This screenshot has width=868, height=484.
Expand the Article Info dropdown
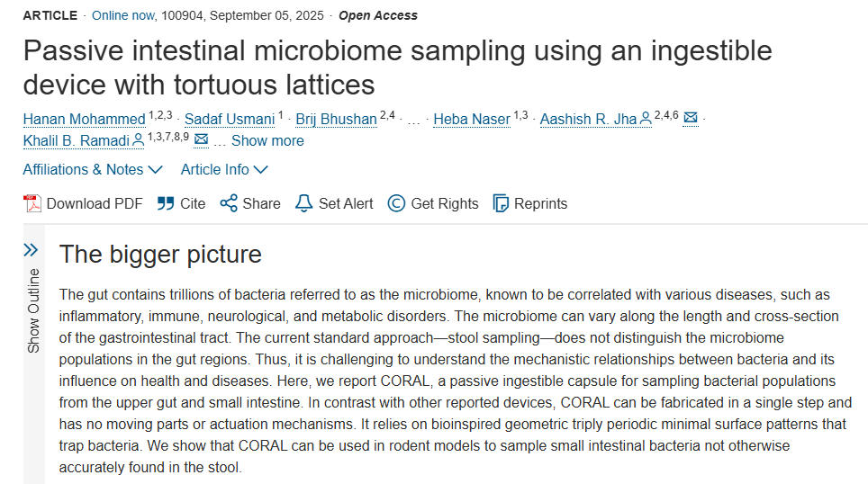coord(224,169)
